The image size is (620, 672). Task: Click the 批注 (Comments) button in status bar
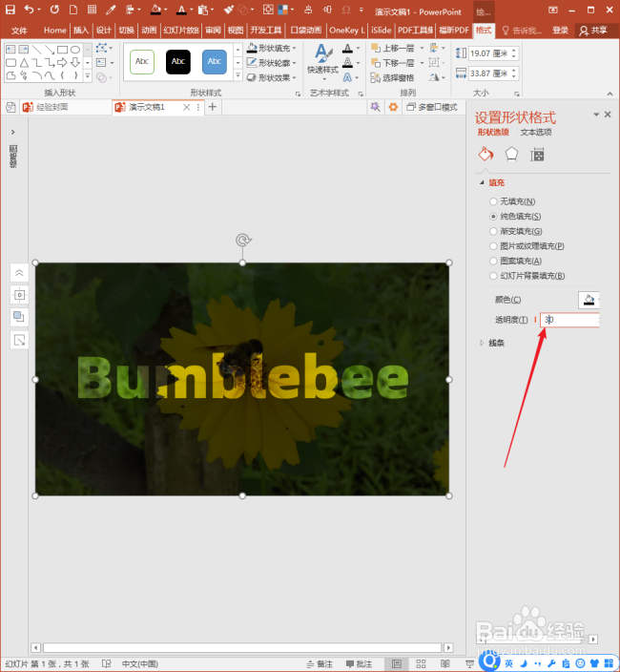tap(360, 663)
